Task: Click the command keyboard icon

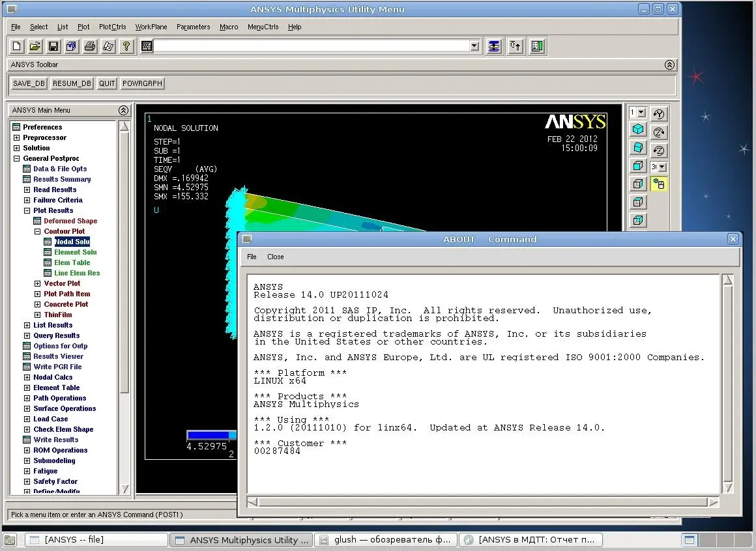Action: point(147,46)
